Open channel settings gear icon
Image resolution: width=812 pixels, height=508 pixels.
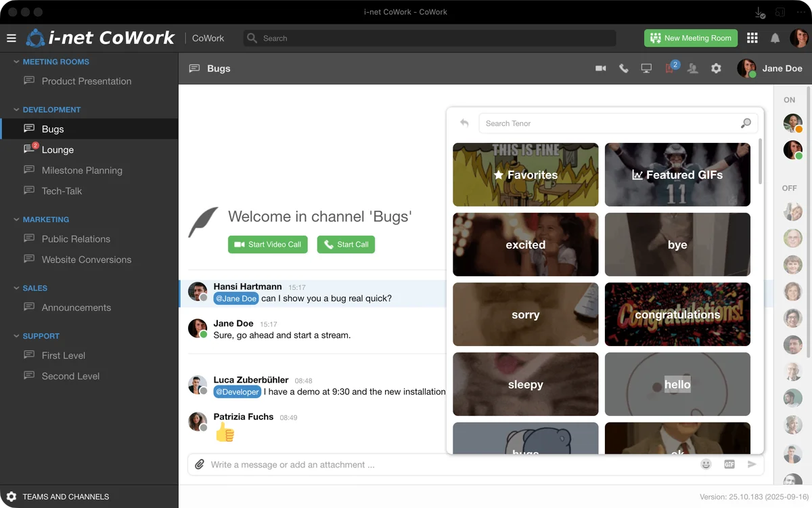coord(716,68)
